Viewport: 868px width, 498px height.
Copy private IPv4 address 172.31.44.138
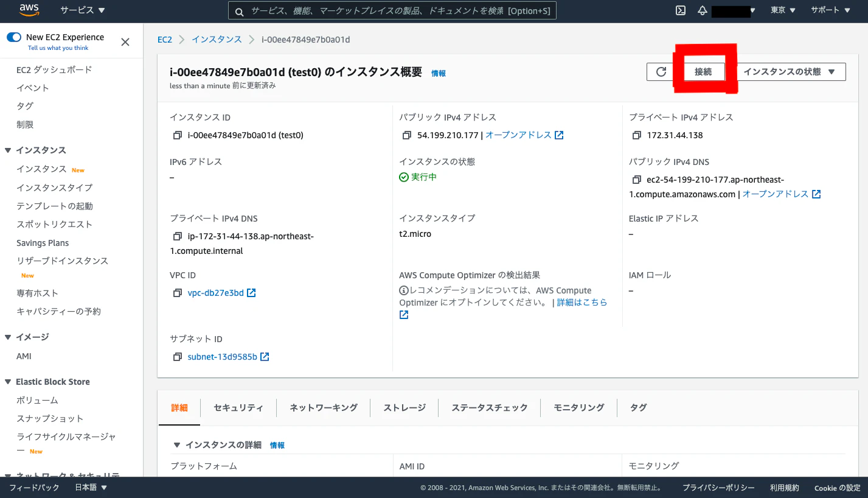637,135
